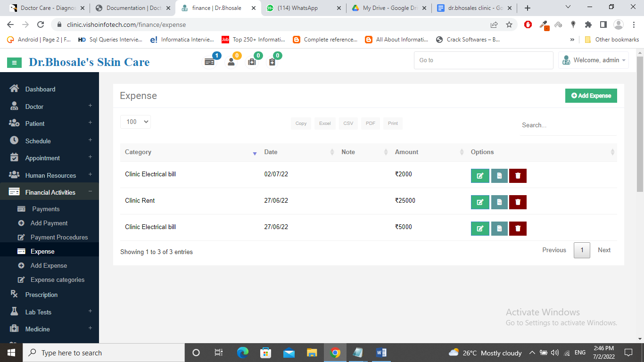The height and width of the screenshot is (362, 644).
Task: Click the patient user icon in header
Action: (231, 62)
